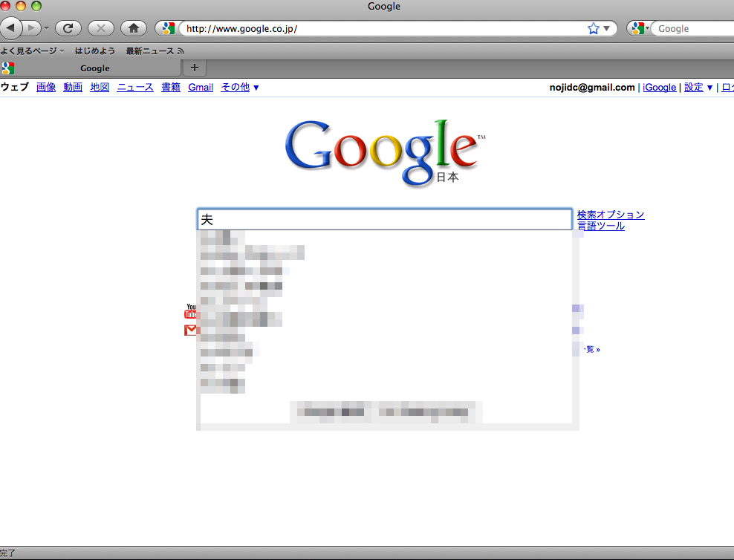
Task: Click the YouTube icon beside the suggestions
Action: [190, 310]
